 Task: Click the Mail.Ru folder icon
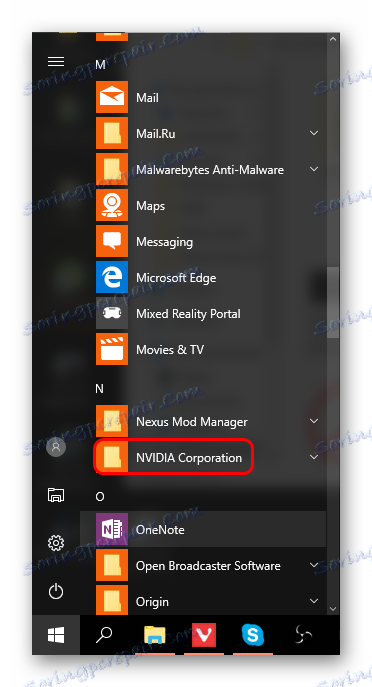point(112,133)
